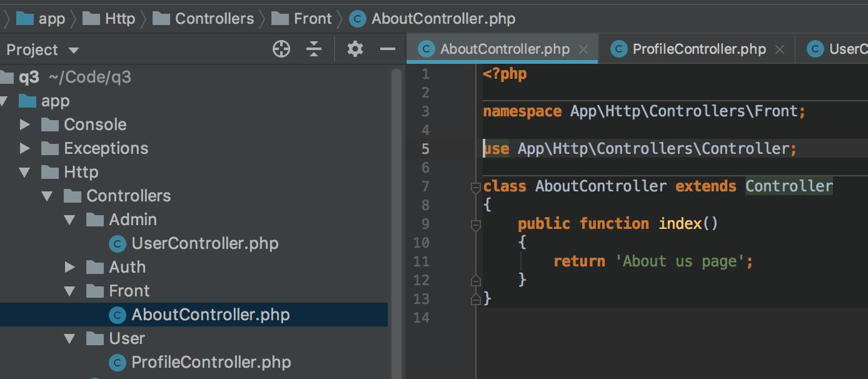Click the Controllers breadcrumb in navigation bar
The image size is (868, 379).
pos(214,19)
